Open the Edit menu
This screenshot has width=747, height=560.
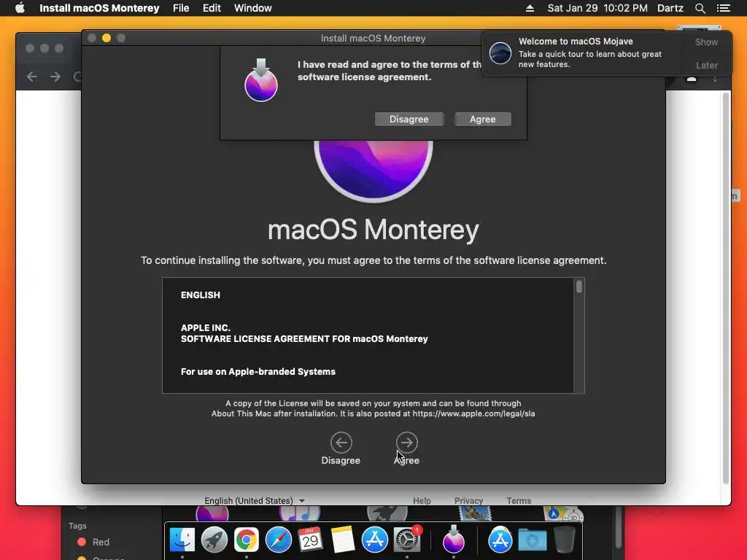pyautogui.click(x=212, y=8)
